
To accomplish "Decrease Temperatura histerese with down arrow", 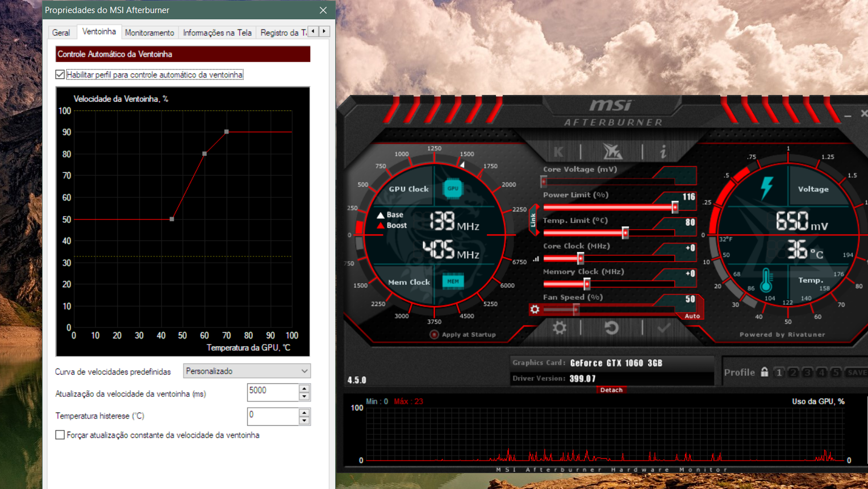I will 304,420.
